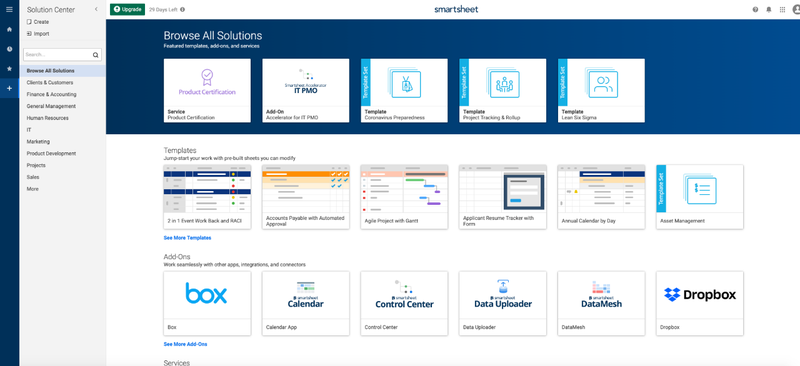Open the hamburger menu icon
This screenshot has width=800, height=366.
coord(9,9)
